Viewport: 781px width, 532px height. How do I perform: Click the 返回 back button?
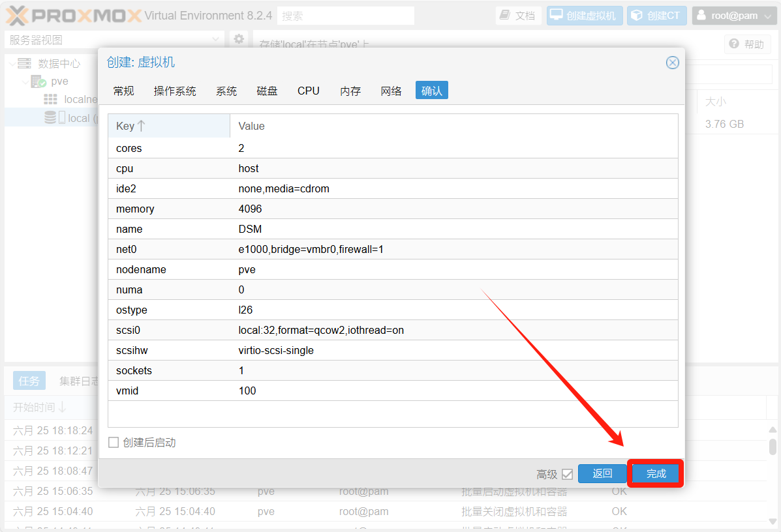602,474
